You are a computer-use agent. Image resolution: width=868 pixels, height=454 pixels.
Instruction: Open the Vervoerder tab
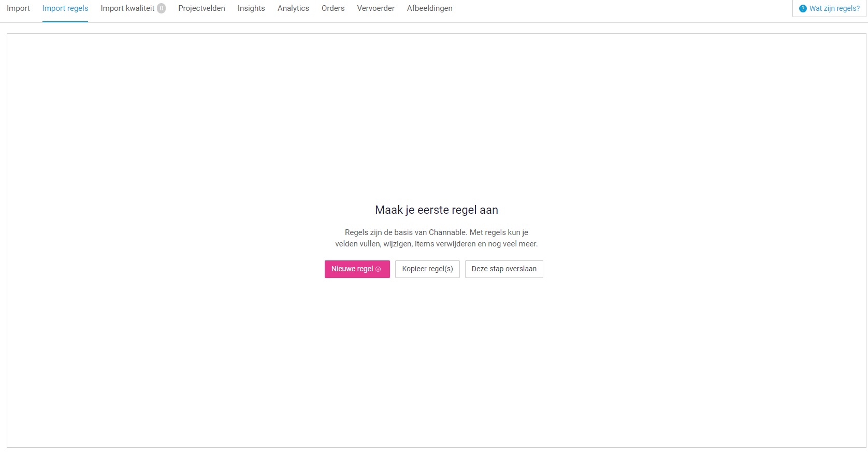[375, 8]
